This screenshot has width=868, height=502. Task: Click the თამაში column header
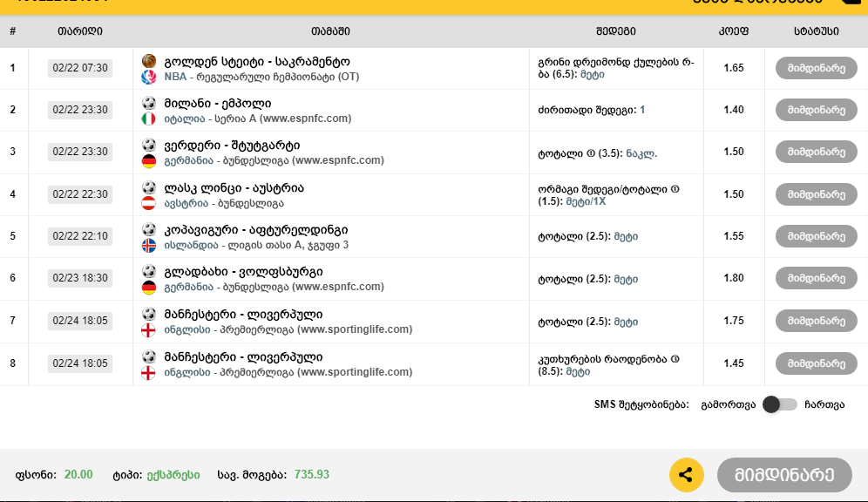coord(330,31)
